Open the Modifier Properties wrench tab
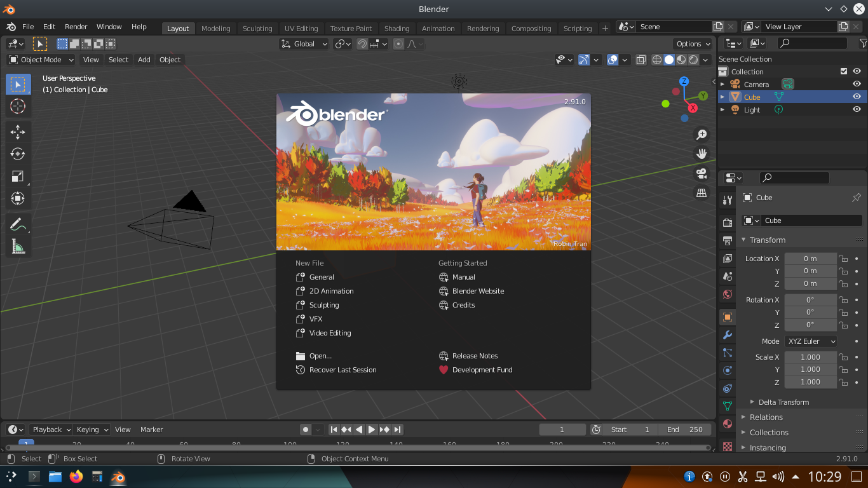Viewport: 868px width, 488px height. 727,334
